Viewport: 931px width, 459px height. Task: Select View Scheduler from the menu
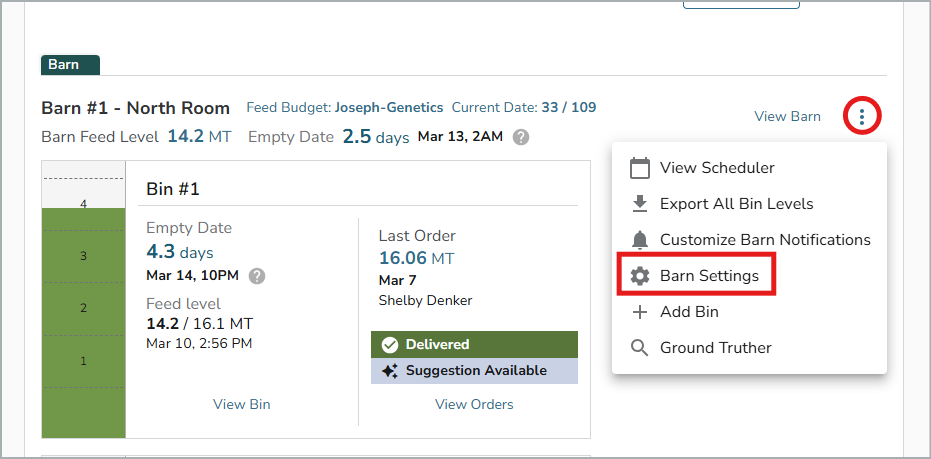click(x=717, y=168)
